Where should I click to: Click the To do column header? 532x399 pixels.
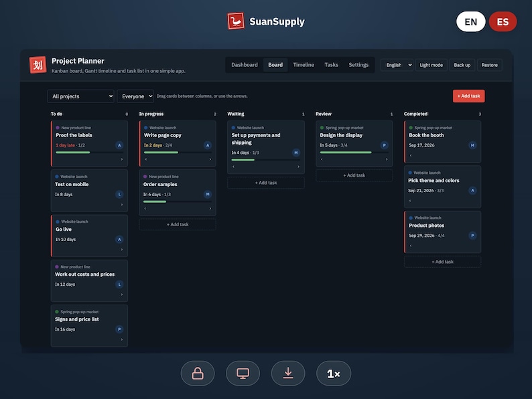[x=57, y=114]
